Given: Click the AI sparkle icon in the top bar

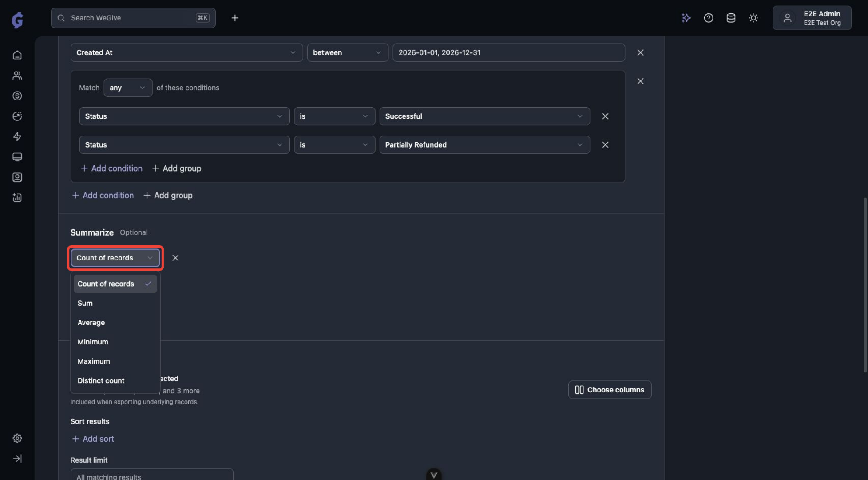Looking at the screenshot, I should [x=686, y=18].
